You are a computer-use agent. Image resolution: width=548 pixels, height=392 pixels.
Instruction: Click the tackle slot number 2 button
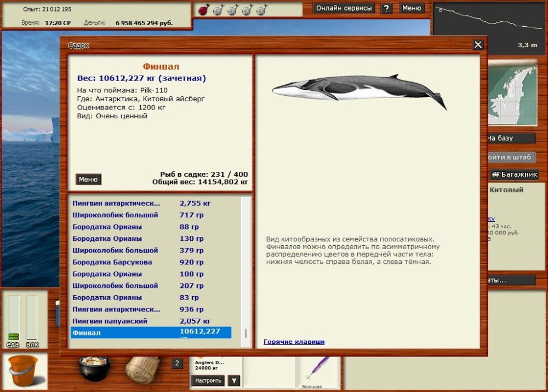pyautogui.click(x=177, y=363)
